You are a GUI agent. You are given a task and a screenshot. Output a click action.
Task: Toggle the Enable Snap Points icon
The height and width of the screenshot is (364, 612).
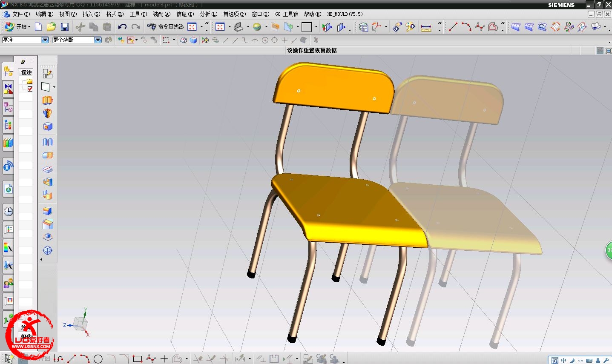tap(206, 40)
